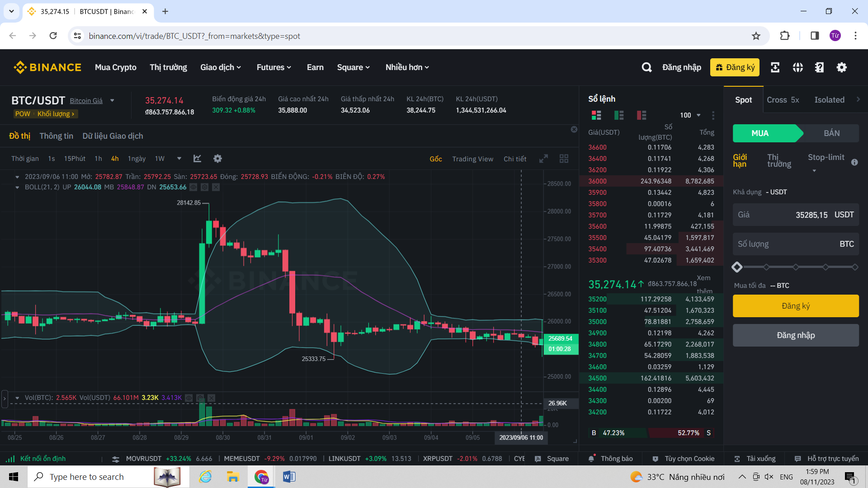Image resolution: width=868 pixels, height=488 pixels.
Task: Close the chart panel circle X icon
Action: 574,129
